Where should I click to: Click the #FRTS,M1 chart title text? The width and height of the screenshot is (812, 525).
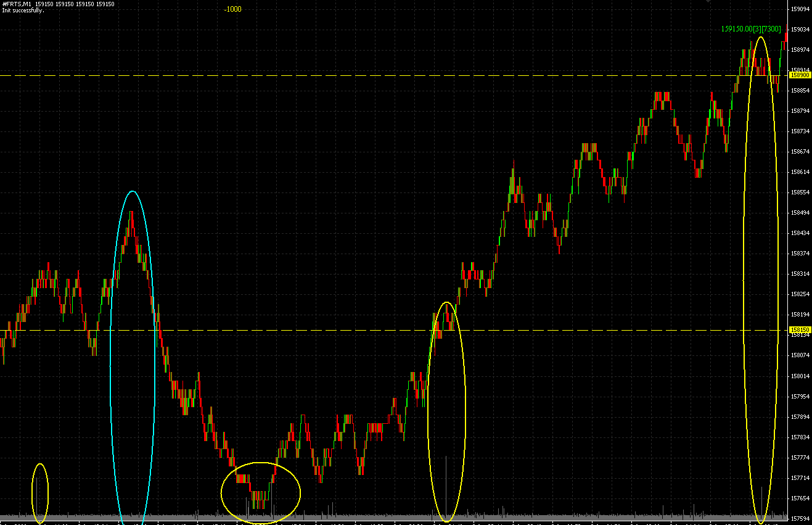17,4
